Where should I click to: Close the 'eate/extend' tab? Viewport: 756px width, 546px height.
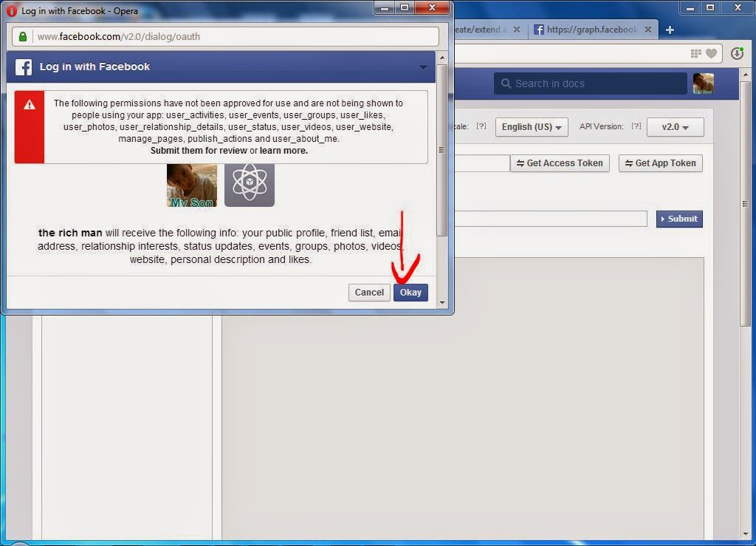[517, 30]
